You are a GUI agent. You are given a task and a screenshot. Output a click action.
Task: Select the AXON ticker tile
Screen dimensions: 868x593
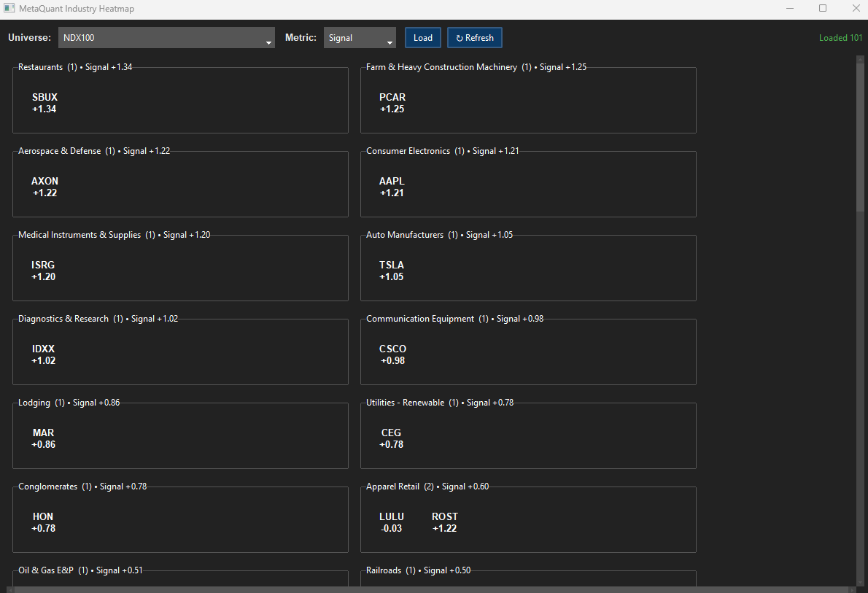[44, 187]
